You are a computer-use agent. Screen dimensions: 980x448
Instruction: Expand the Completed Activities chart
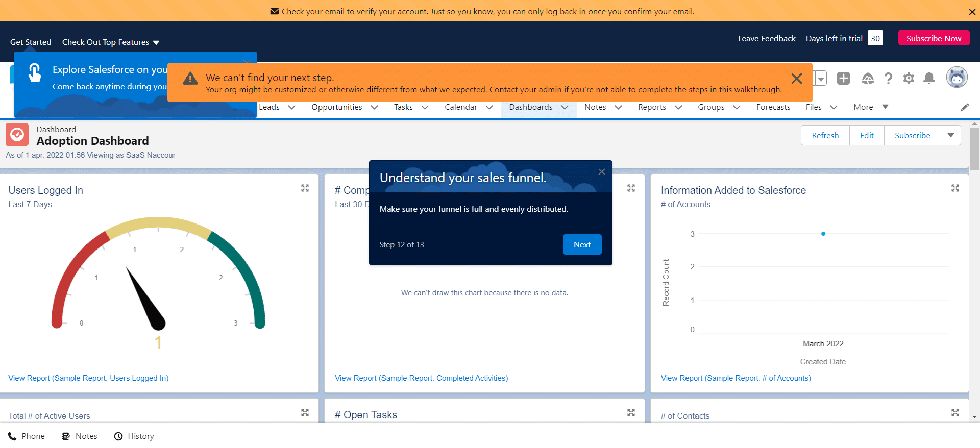tap(631, 188)
